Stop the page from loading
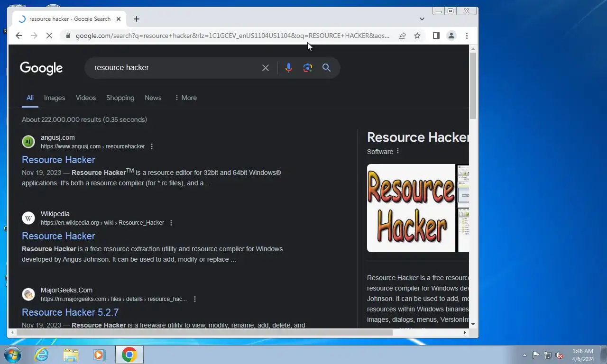This screenshot has width=607, height=364. click(49, 36)
